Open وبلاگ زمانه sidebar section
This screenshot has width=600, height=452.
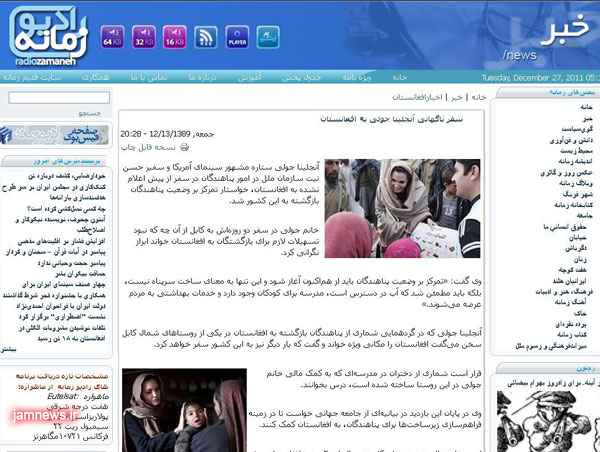point(576,183)
